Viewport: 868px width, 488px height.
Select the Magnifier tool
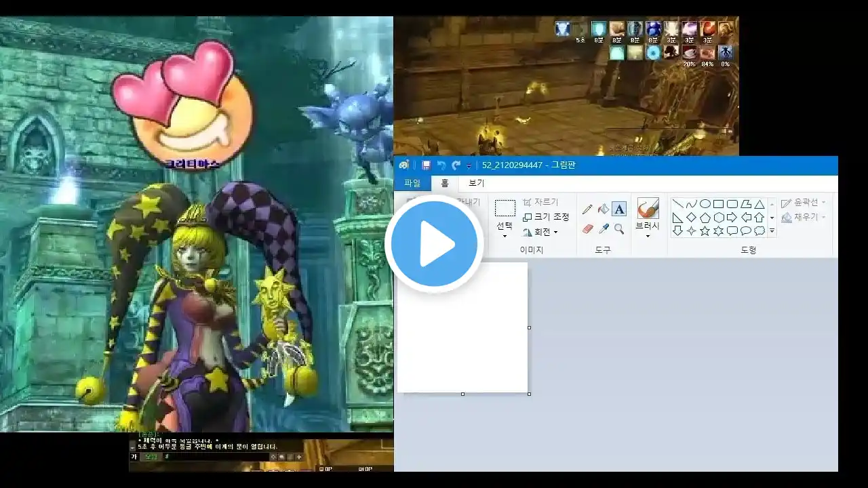(x=619, y=229)
